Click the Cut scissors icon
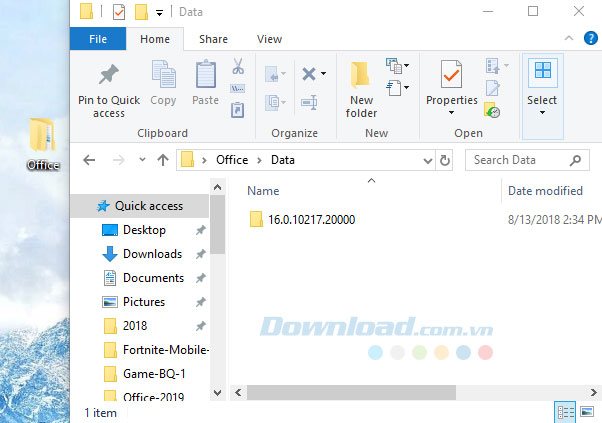This screenshot has height=423, width=602. [x=238, y=66]
